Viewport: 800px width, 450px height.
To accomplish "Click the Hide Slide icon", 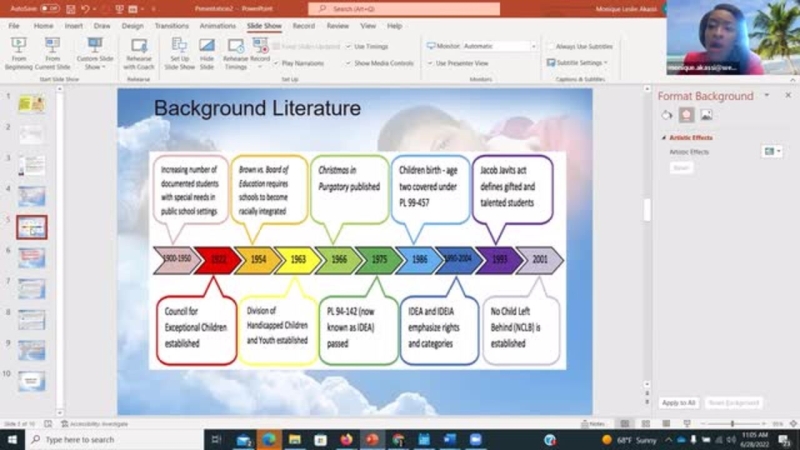I will click(206, 52).
